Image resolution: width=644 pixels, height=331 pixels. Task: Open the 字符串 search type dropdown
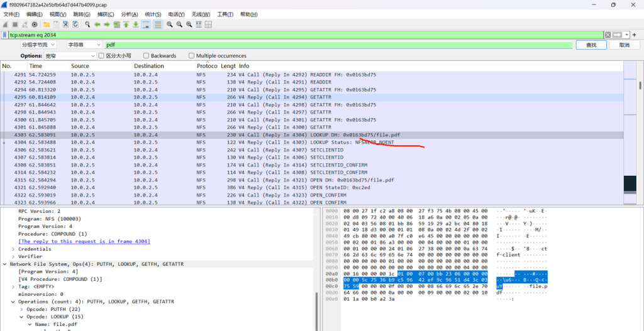coord(84,45)
